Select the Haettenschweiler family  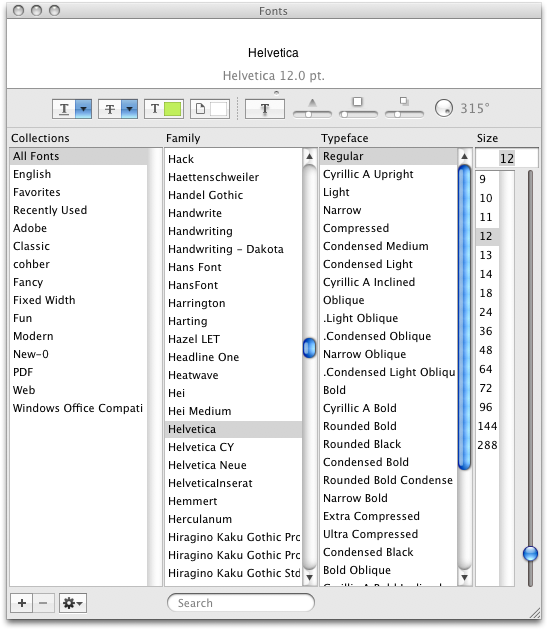(x=233, y=177)
